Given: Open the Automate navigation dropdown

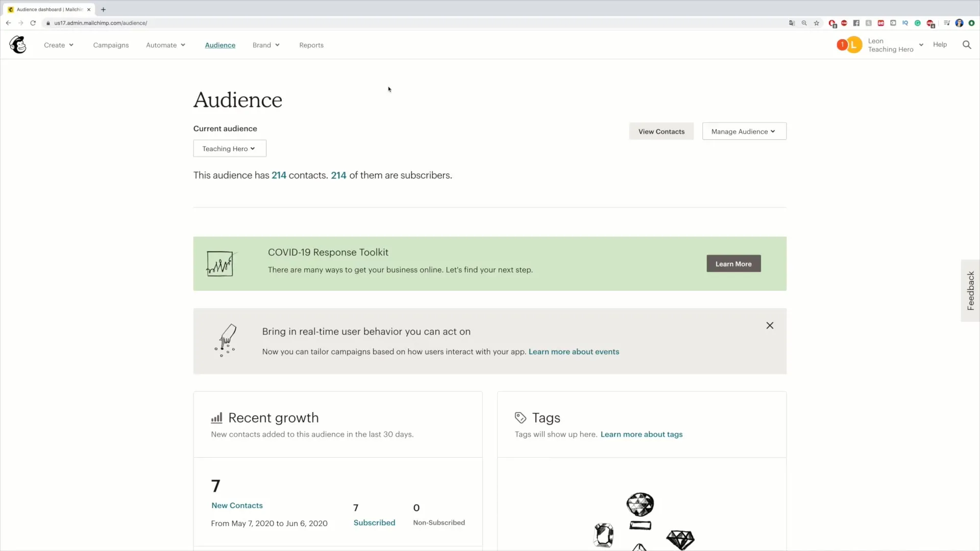Looking at the screenshot, I should [x=164, y=45].
